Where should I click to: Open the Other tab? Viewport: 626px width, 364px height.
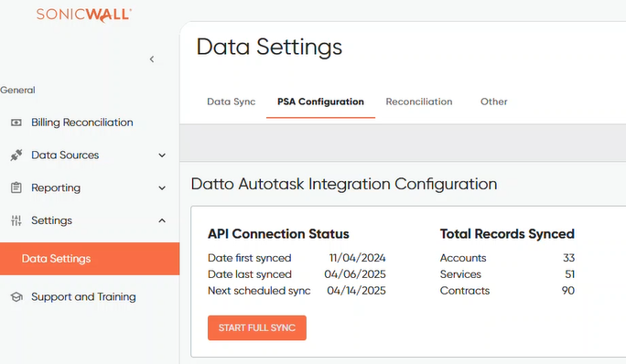[x=494, y=102]
